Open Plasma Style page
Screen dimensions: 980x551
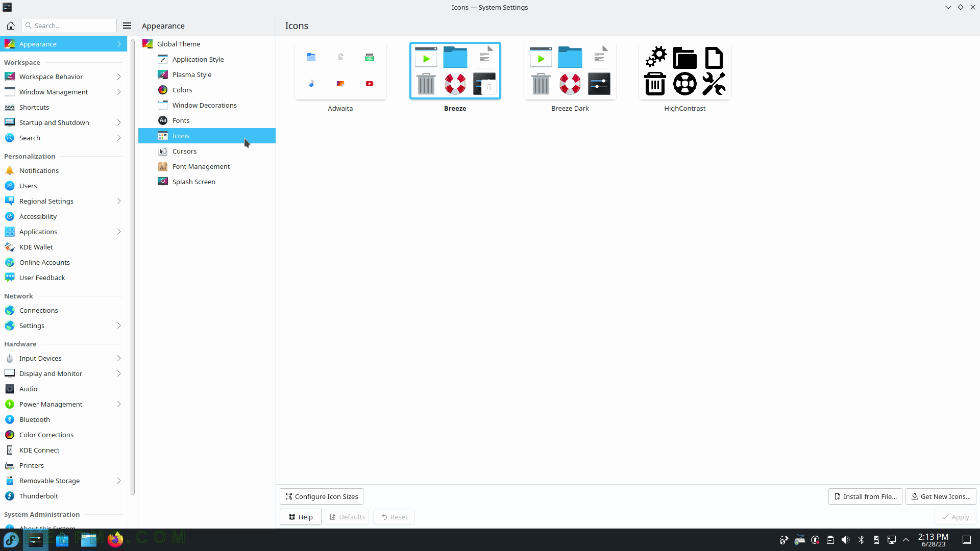[207, 74]
